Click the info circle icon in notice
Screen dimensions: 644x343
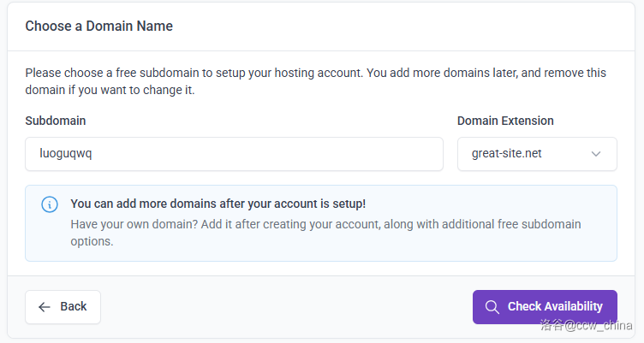50,204
